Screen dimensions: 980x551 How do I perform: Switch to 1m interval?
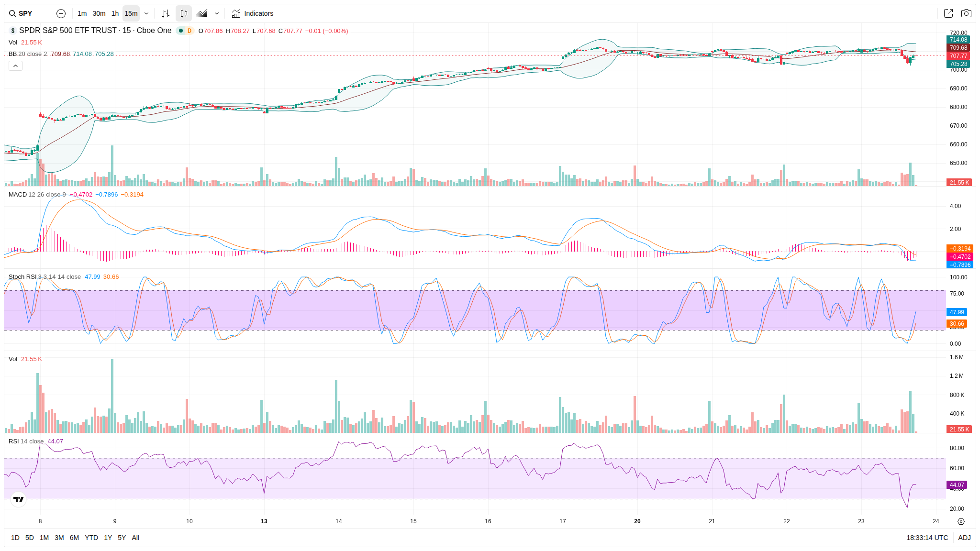[82, 13]
